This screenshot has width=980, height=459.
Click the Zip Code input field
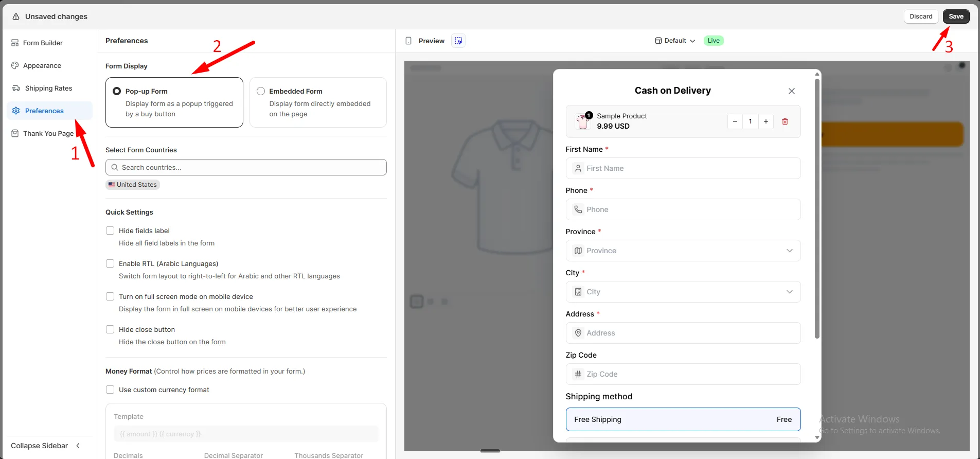click(683, 374)
